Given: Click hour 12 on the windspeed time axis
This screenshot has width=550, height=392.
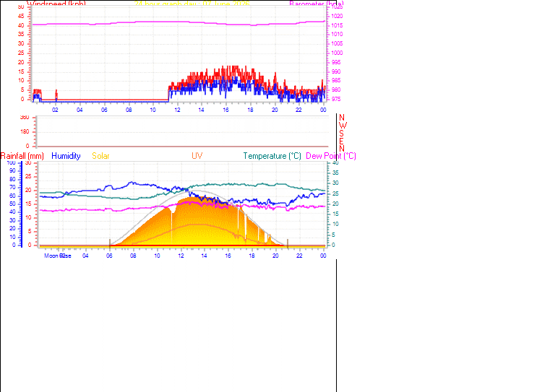Looking at the screenshot, I should point(177,110).
